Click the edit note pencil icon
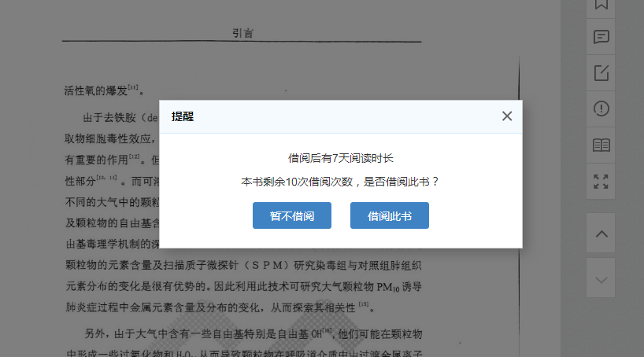644x357 pixels. (x=601, y=73)
